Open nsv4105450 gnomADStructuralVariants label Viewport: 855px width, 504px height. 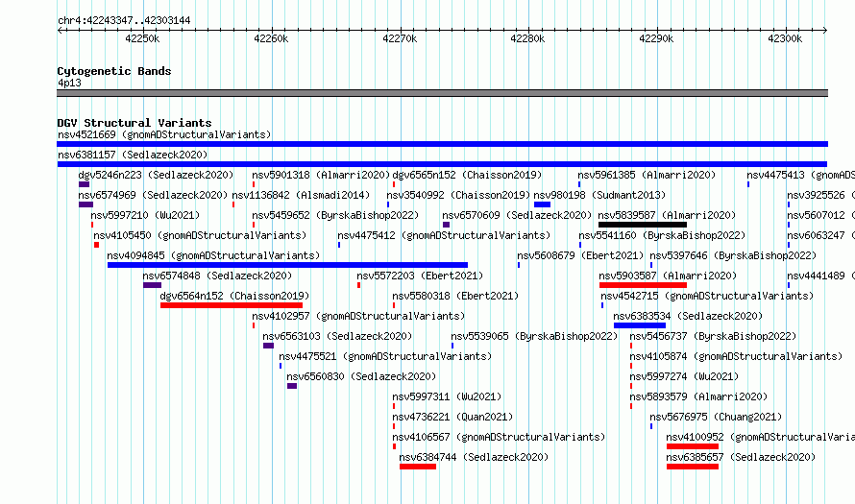click(200, 235)
